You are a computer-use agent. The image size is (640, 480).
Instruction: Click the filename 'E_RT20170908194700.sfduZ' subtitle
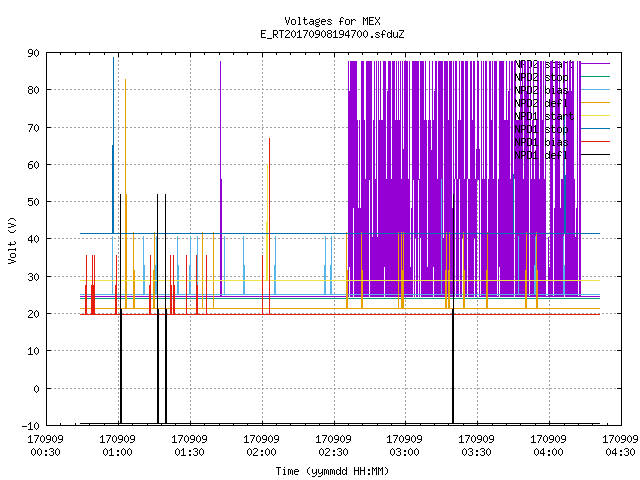332,34
